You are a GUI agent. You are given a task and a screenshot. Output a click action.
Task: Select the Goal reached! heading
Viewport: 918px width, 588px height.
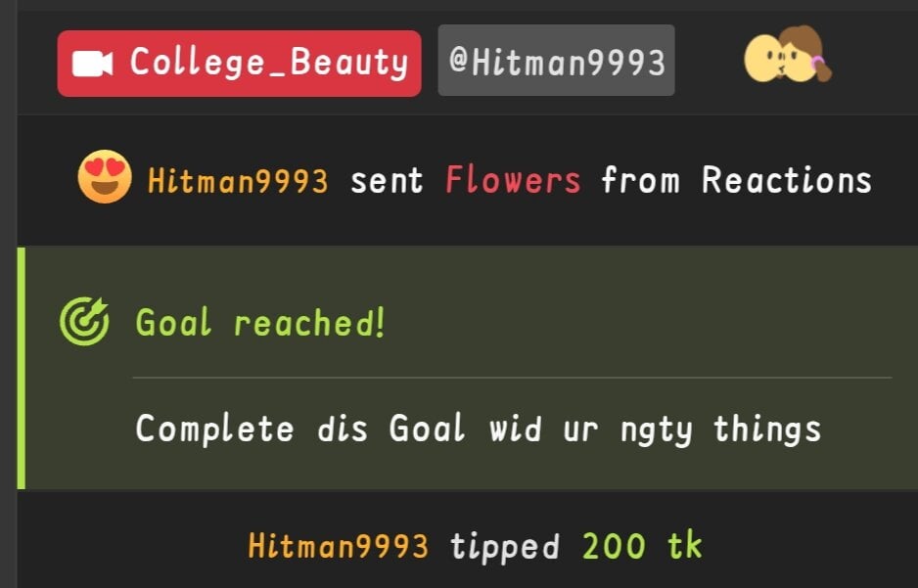pos(260,323)
